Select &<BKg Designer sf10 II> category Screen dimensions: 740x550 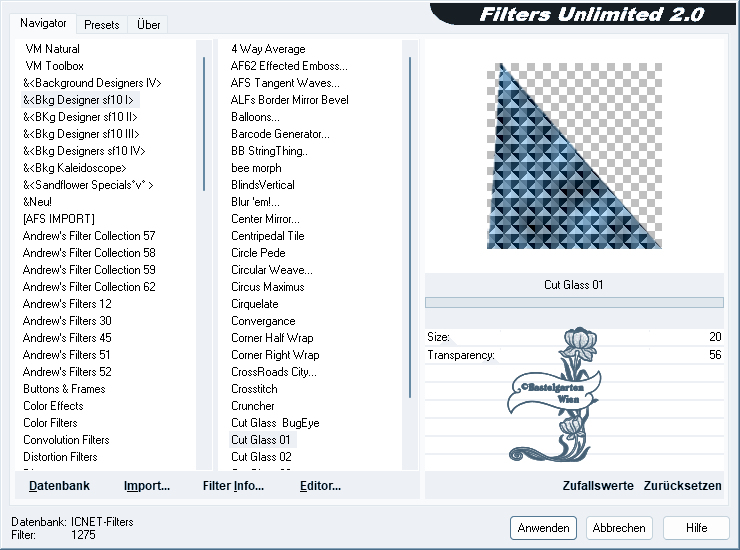[80, 117]
